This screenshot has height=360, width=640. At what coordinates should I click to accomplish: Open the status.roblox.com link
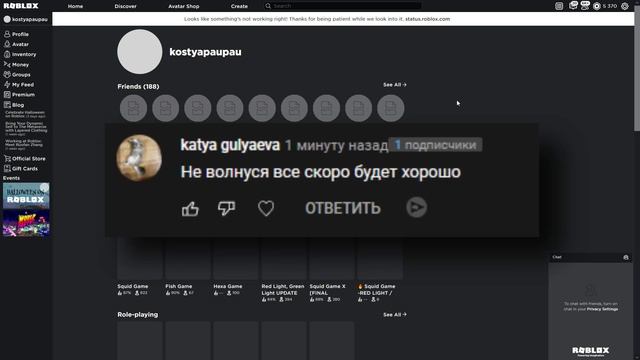click(427, 19)
